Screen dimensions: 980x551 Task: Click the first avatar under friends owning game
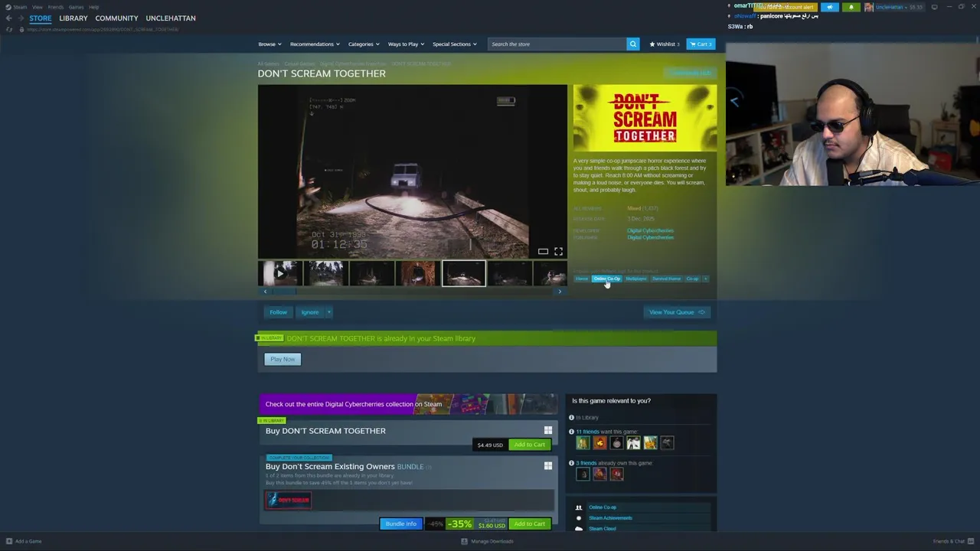coord(583,474)
